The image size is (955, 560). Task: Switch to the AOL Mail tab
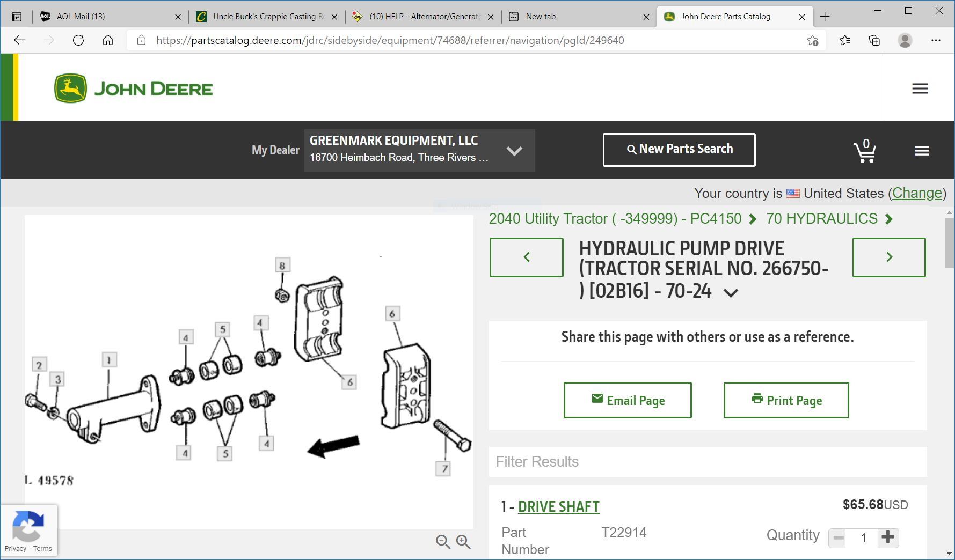[81, 17]
